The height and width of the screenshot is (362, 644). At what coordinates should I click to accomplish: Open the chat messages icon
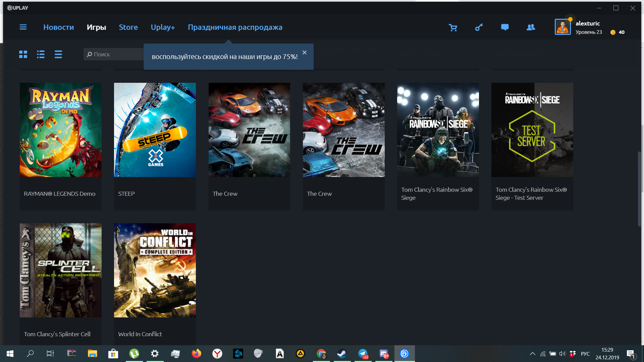pos(505,27)
